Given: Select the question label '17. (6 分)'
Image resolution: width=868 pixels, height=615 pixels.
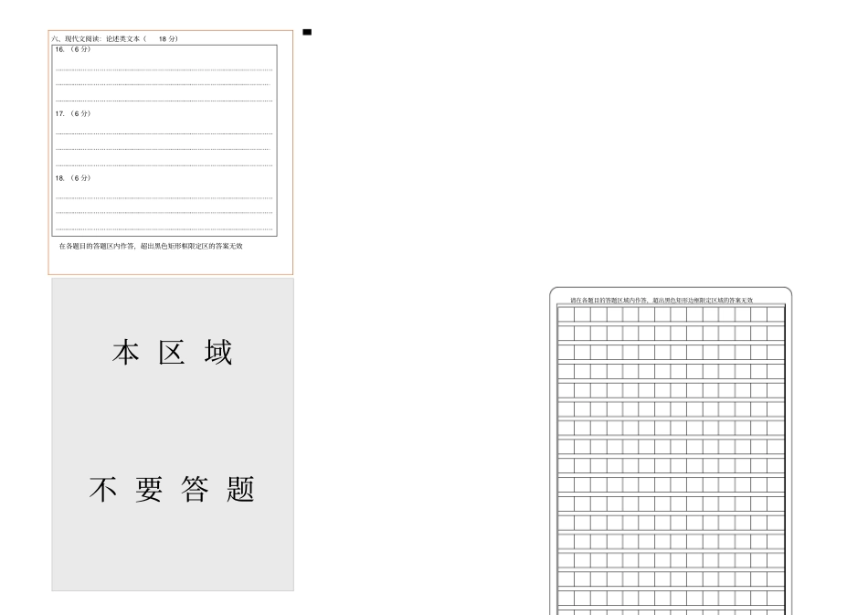Looking at the screenshot, I should coord(73,113).
